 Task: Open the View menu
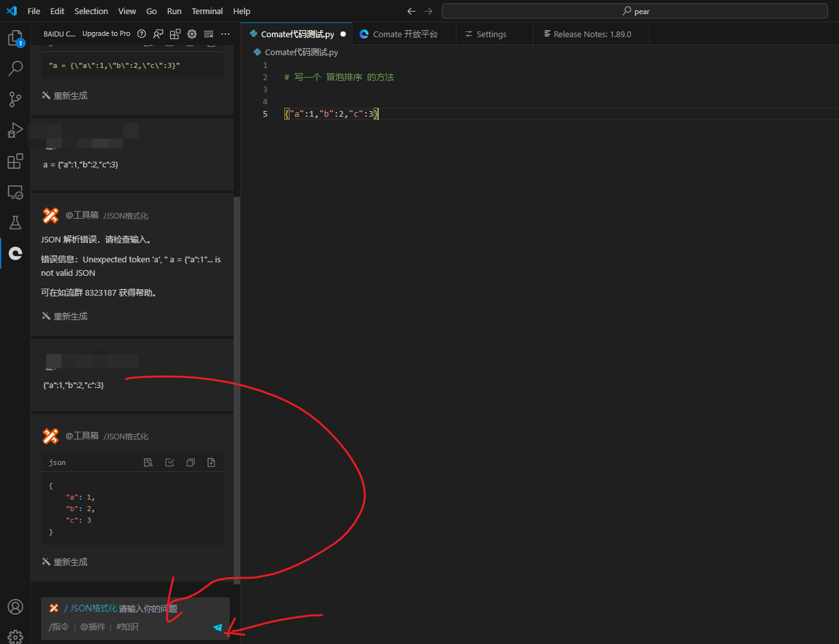click(x=127, y=11)
